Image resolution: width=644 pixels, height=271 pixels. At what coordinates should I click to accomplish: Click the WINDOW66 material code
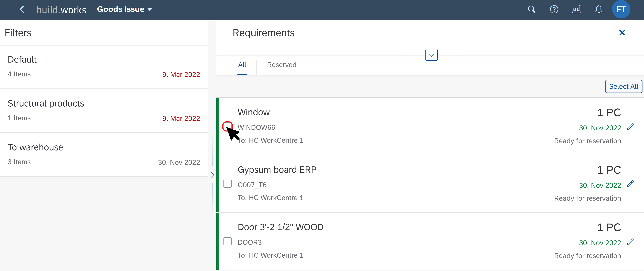pos(256,128)
